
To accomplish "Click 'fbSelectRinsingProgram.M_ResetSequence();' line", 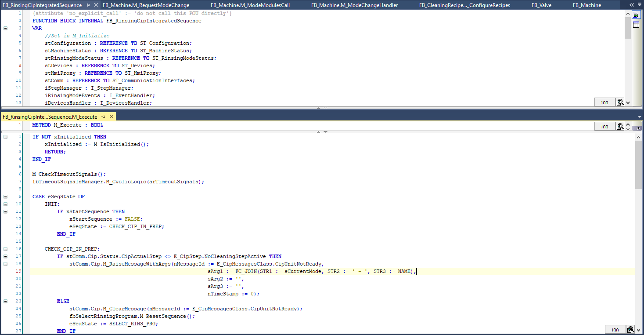I will (x=132, y=316).
